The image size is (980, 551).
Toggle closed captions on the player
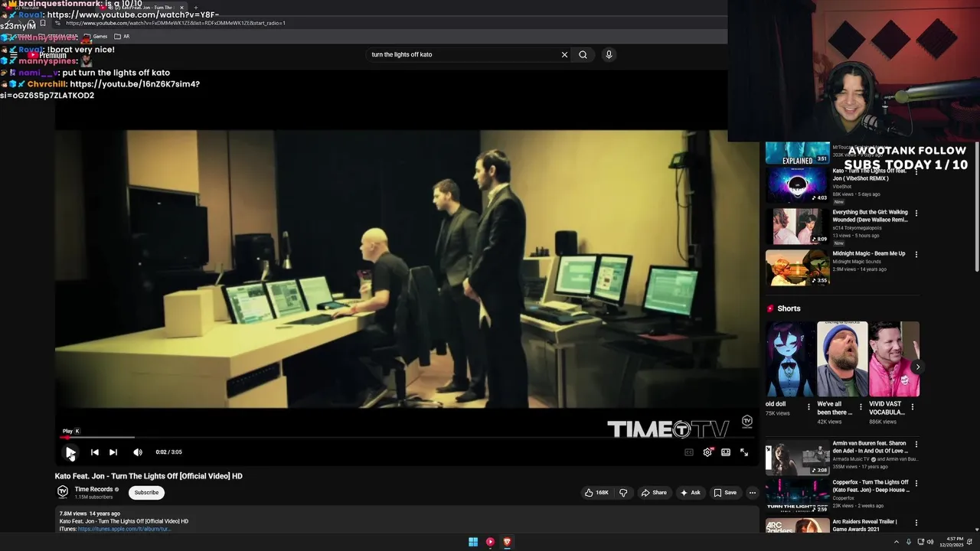coord(689,452)
